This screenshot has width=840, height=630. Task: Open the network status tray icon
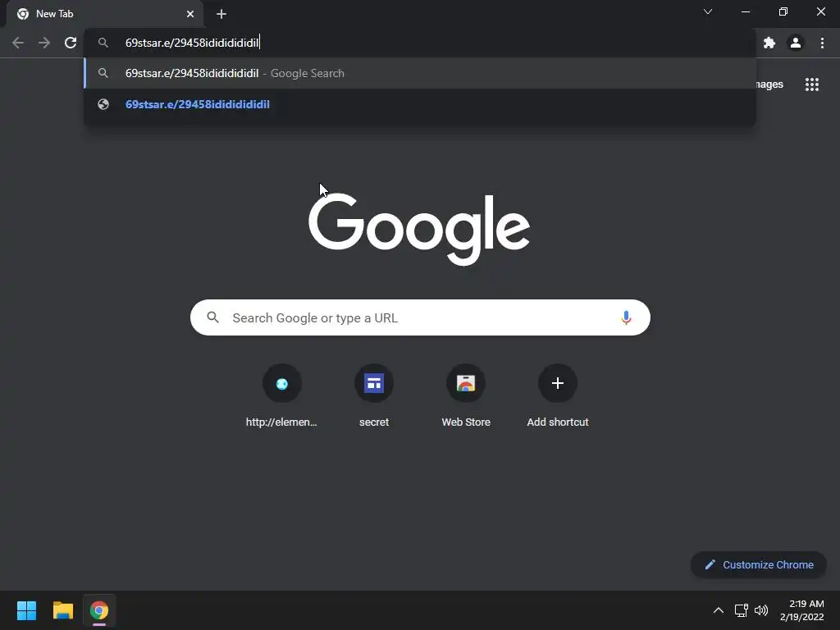[741, 610]
